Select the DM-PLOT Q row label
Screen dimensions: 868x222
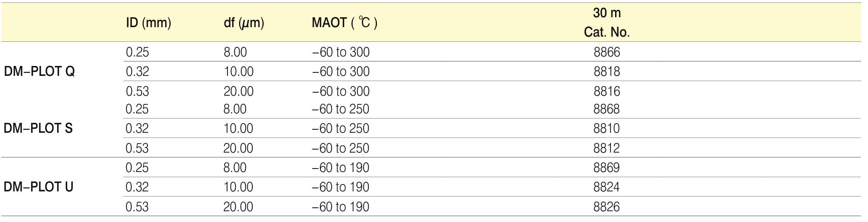[x=39, y=72]
